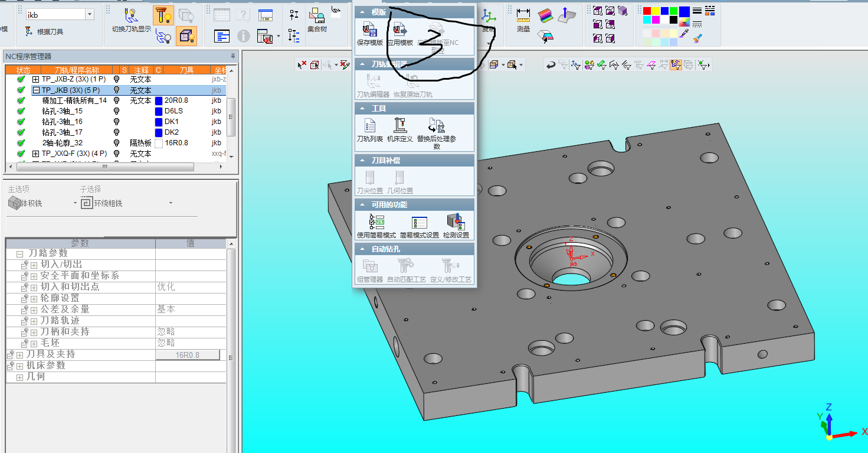Image resolution: width=868 pixels, height=453 pixels.
Task: Collapse the 刀路参数 parameter group
Action: (19, 253)
